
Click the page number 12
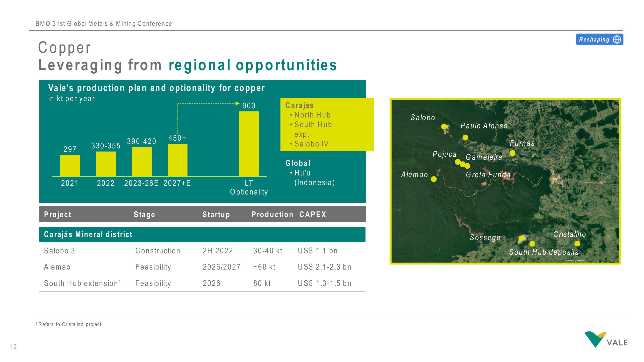coord(14,347)
